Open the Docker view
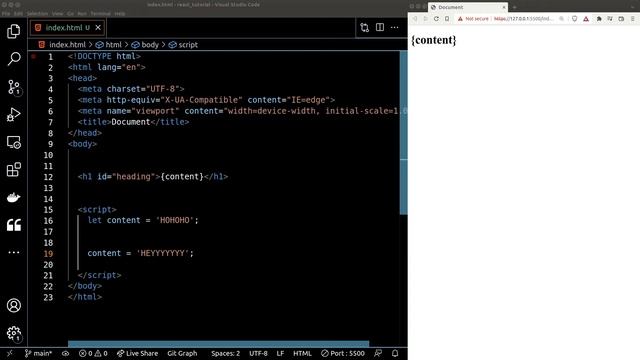This screenshot has height=360, width=640. pyautogui.click(x=13, y=198)
